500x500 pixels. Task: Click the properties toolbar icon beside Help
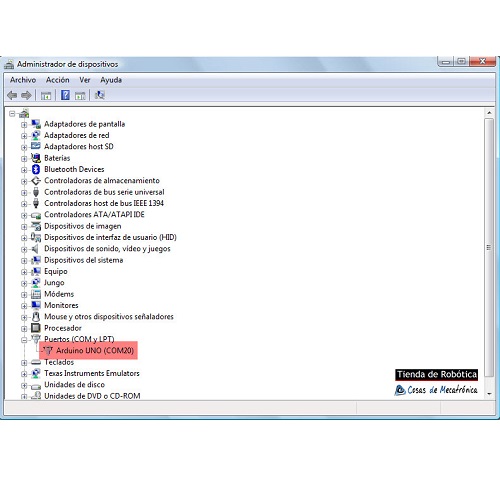pos(80,96)
